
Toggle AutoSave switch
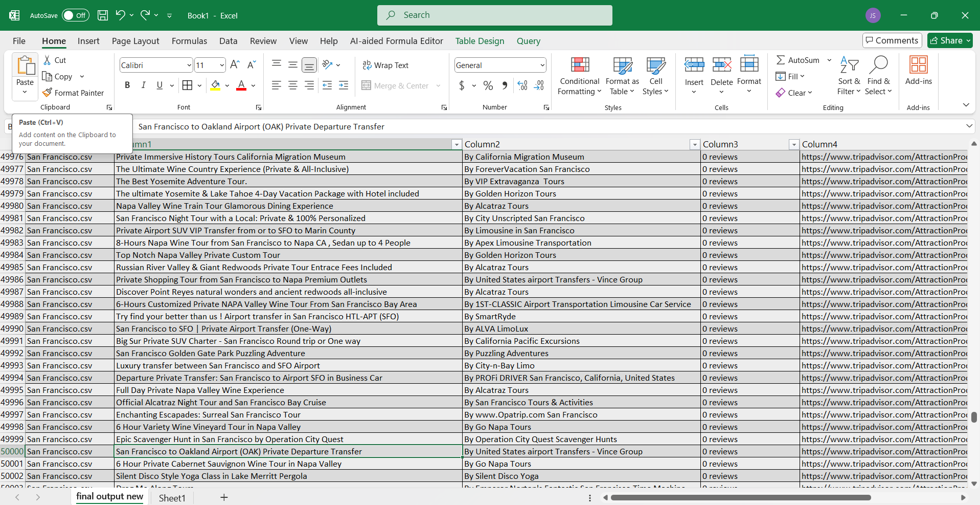[75, 15]
